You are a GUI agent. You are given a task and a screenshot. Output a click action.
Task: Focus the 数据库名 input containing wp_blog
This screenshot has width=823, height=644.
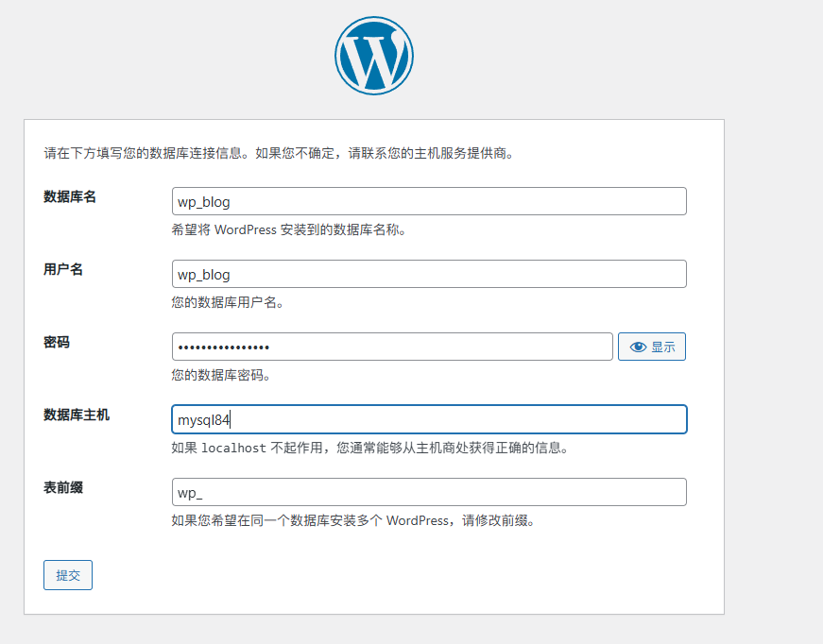[429, 201]
